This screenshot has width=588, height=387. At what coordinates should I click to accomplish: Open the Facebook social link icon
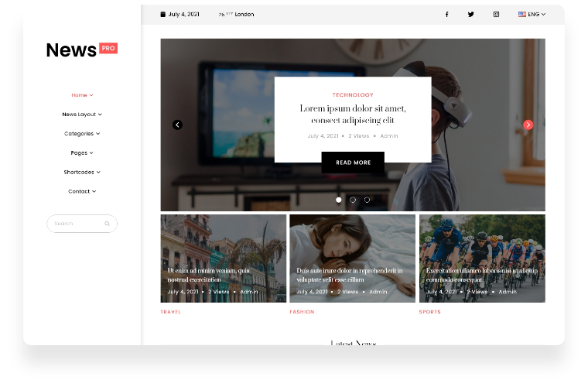[x=446, y=14]
